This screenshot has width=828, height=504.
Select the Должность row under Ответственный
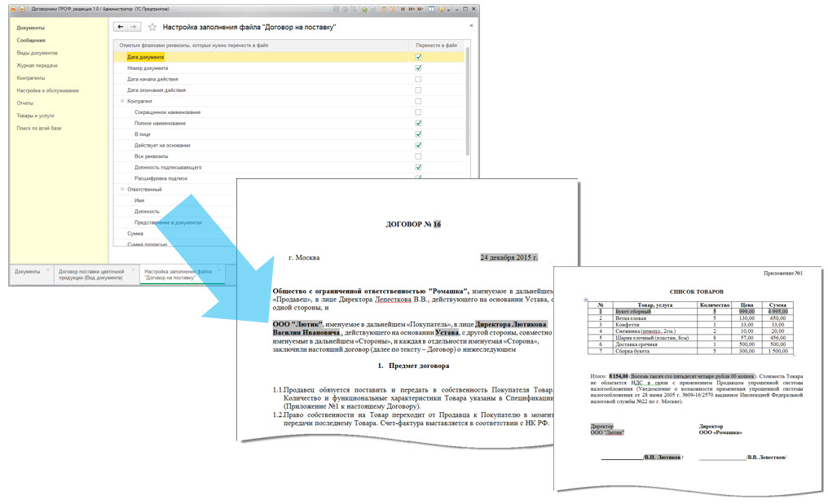(175, 212)
